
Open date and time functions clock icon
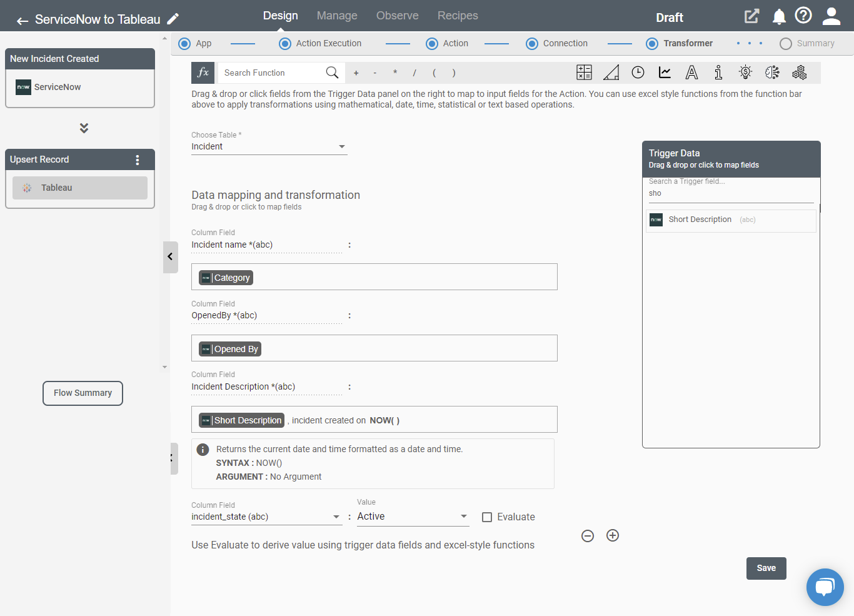coord(638,73)
